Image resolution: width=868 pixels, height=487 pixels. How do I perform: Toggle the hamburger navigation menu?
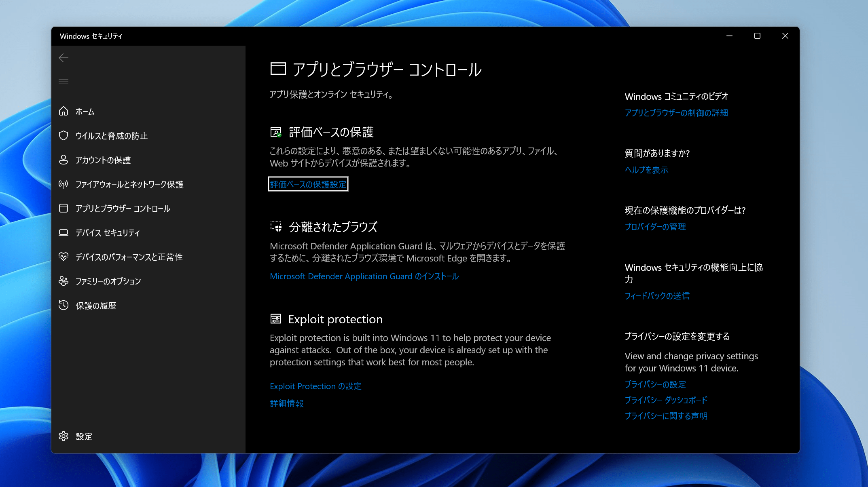coord(64,82)
